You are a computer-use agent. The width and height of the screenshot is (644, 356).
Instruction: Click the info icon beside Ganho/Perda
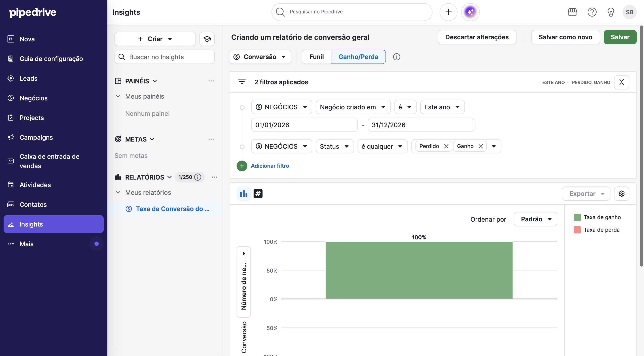click(x=396, y=57)
